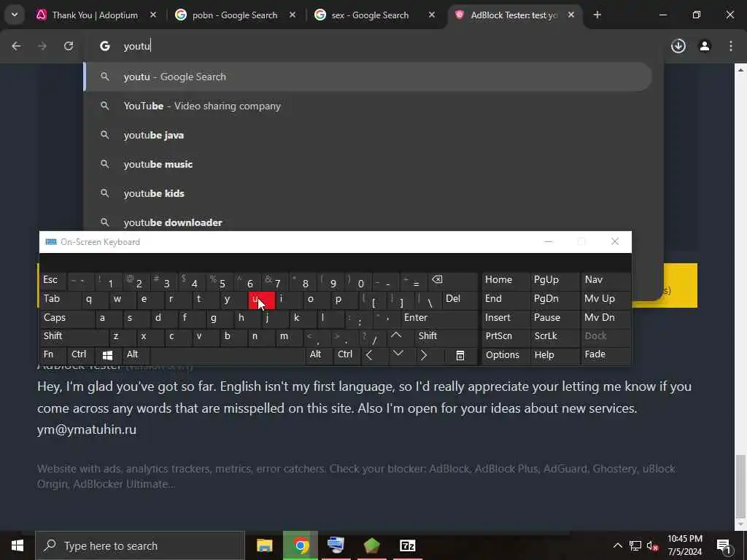Toggle left Alt key on On-Screen Keyboard
The width and height of the screenshot is (747, 560).
coord(136,356)
